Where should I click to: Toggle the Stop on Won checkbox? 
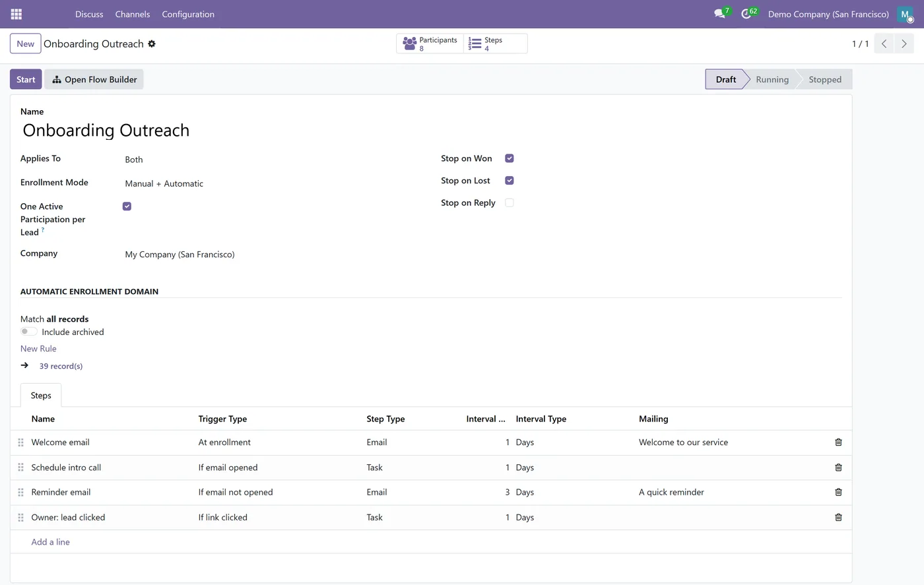click(510, 158)
